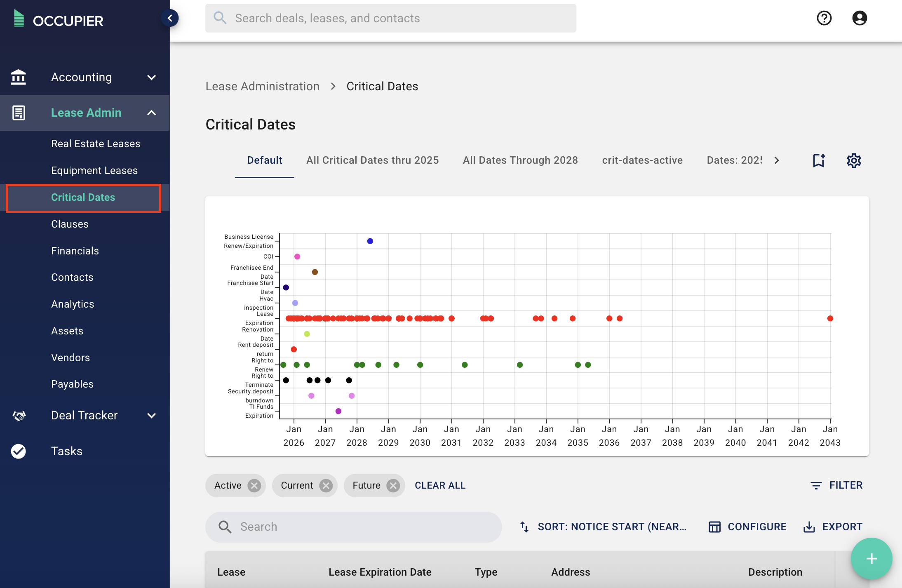Click the blue Business License chart dot

tap(370, 241)
